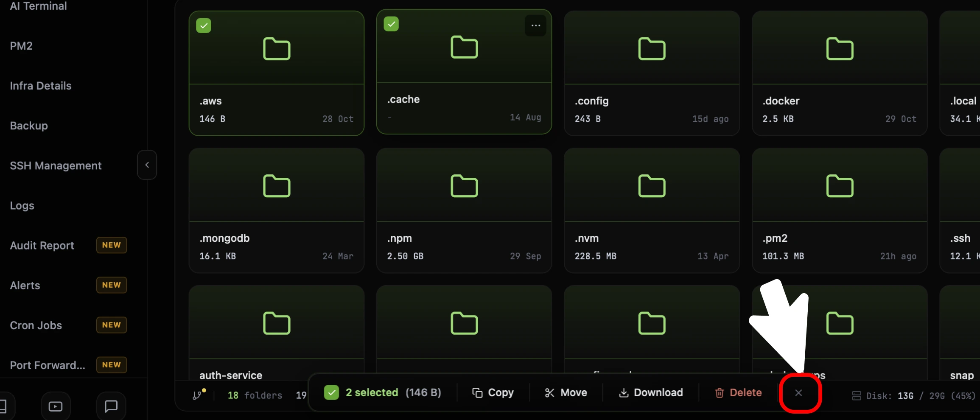The width and height of the screenshot is (980, 420).
Task: Click the '.ssh' folder name
Action: pos(960,238)
